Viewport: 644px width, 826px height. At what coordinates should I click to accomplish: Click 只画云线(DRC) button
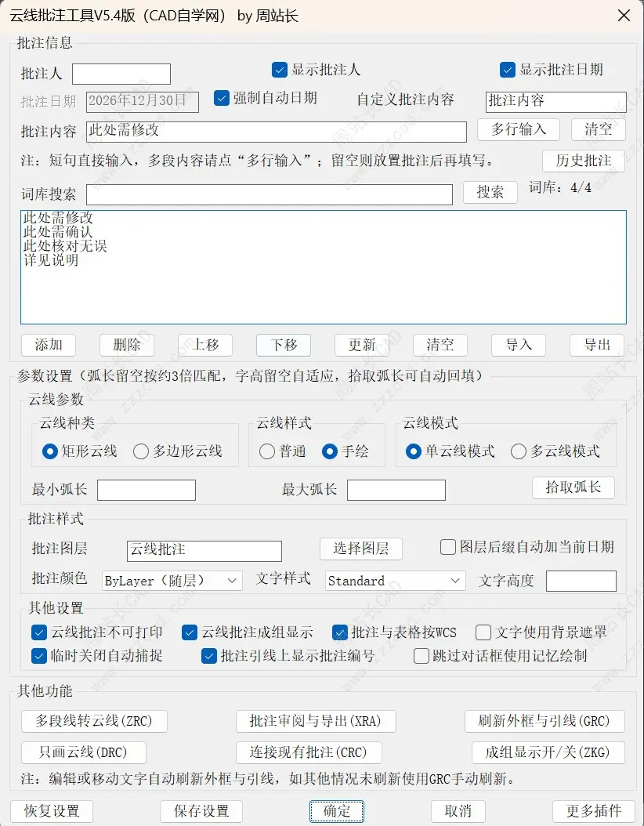(84, 752)
